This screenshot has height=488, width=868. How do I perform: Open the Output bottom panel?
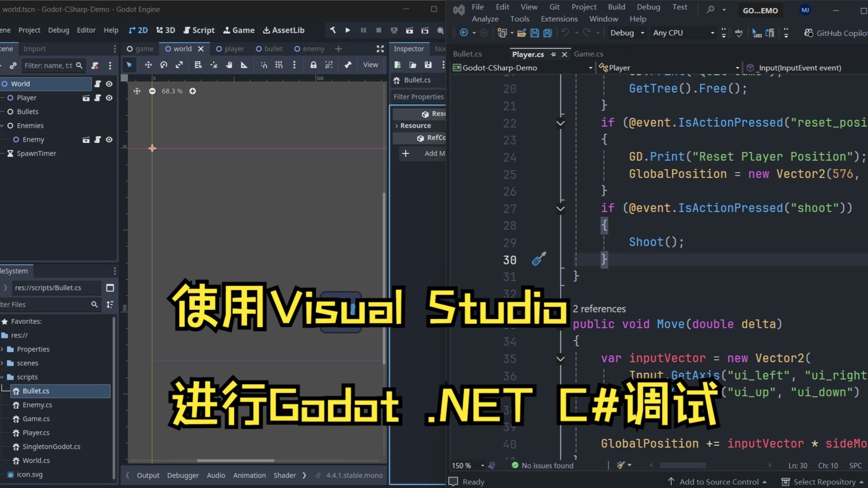148,476
